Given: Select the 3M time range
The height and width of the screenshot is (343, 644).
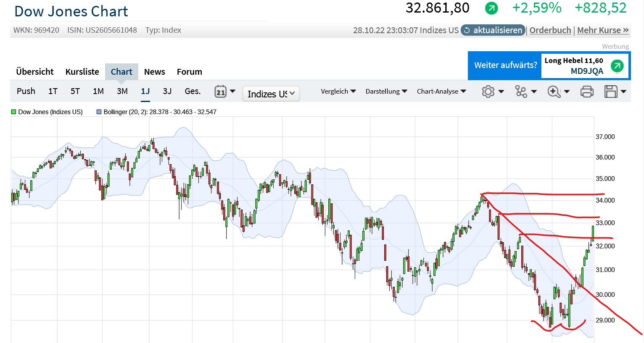Looking at the screenshot, I should (122, 91).
